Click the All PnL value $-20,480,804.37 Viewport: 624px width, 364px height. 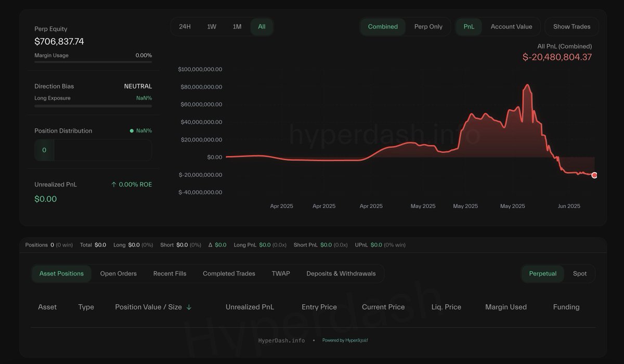tap(557, 57)
